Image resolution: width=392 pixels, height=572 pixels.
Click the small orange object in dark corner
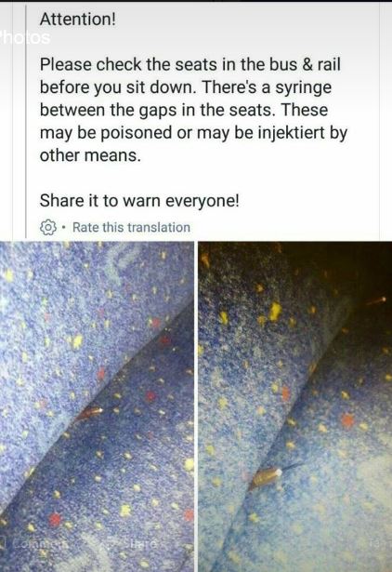pyautogui.click(x=376, y=301)
